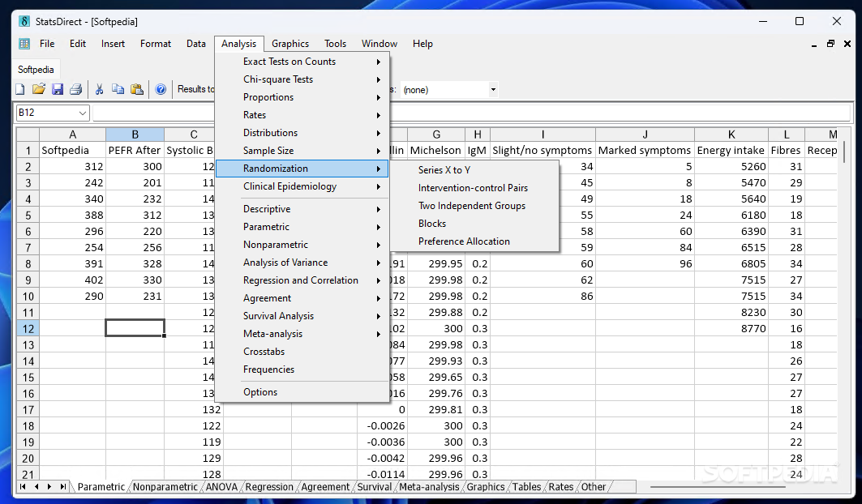Choose Series X to Y randomization

[x=475, y=170]
